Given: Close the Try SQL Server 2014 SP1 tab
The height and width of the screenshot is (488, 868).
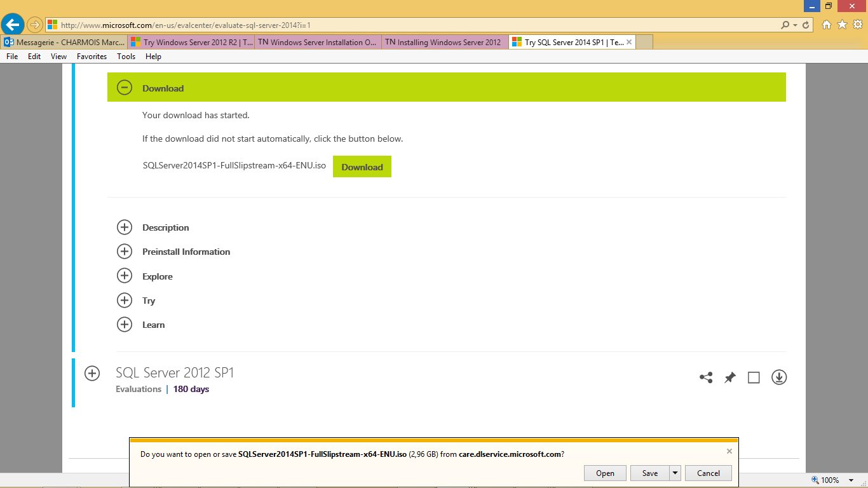Looking at the screenshot, I should [x=629, y=42].
